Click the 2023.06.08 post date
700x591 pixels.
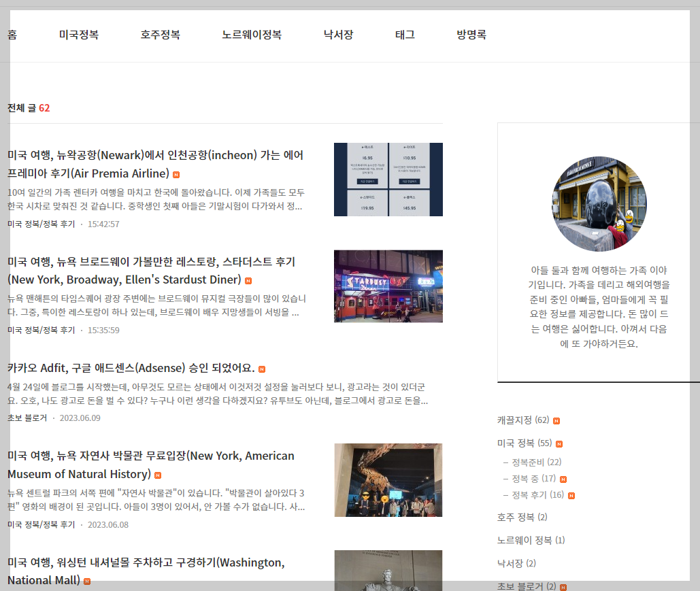click(108, 525)
